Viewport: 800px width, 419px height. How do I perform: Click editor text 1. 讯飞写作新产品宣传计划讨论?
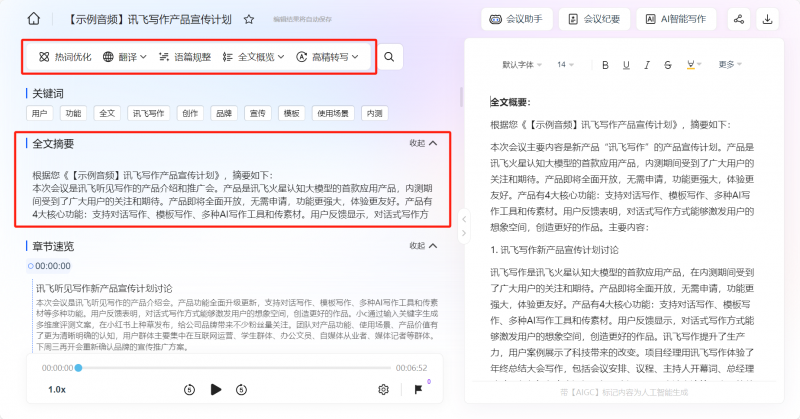point(554,250)
